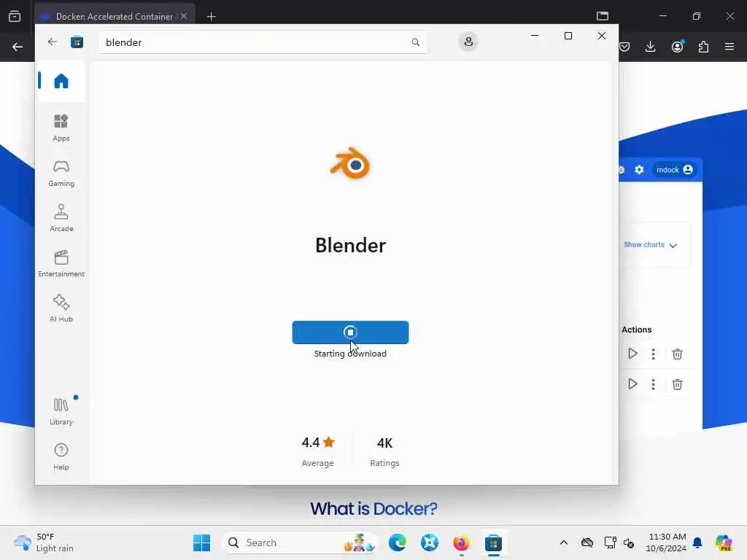Click the cloud sync tray icon

coord(587,542)
